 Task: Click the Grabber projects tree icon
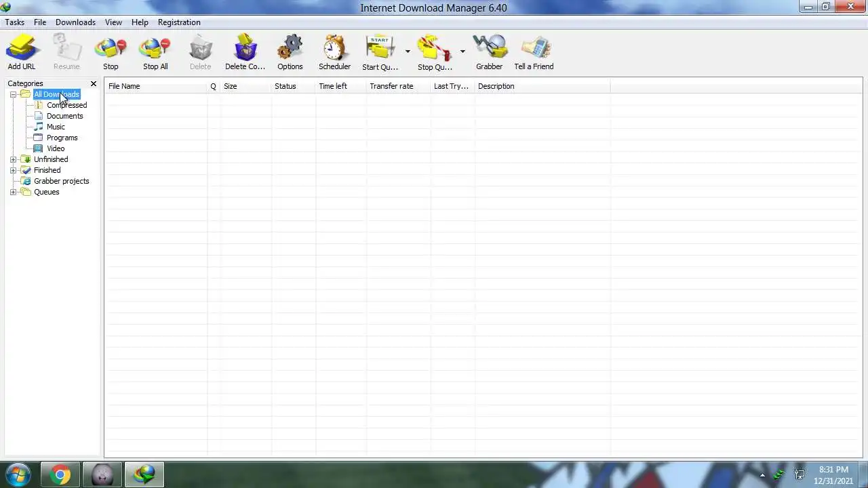[x=26, y=181]
